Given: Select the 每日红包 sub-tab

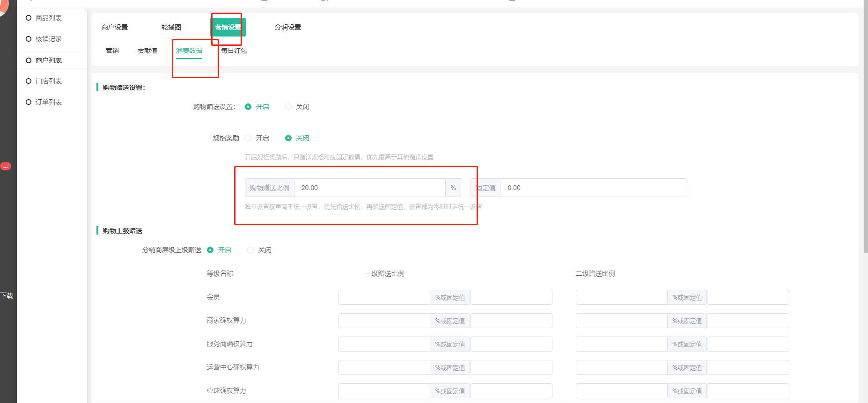Looking at the screenshot, I should (x=234, y=51).
